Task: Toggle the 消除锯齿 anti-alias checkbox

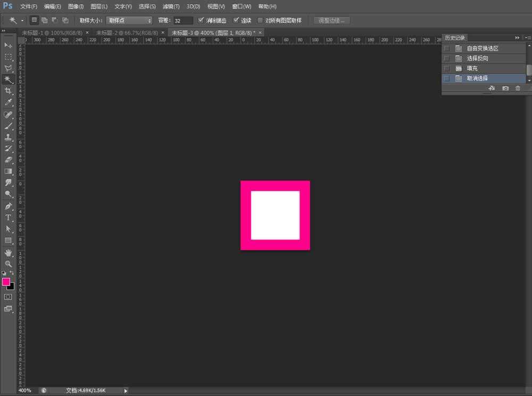Action: [x=201, y=20]
